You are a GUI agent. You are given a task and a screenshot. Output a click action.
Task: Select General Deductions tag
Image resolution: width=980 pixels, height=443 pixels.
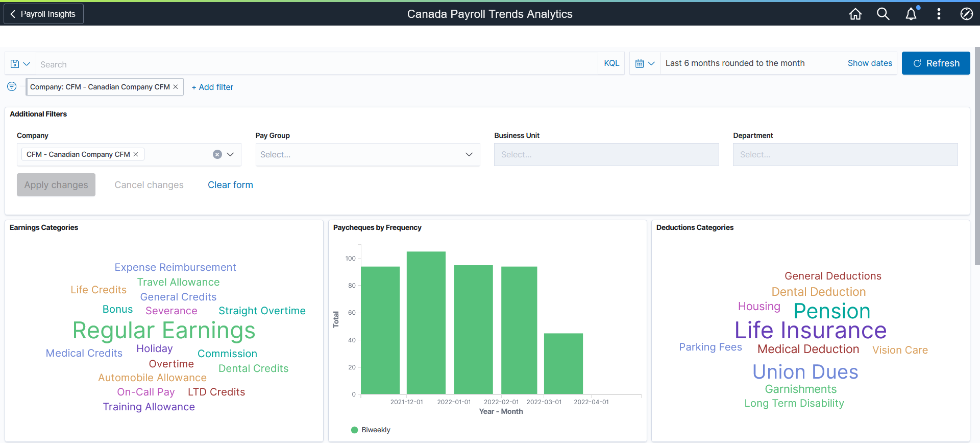tap(833, 276)
